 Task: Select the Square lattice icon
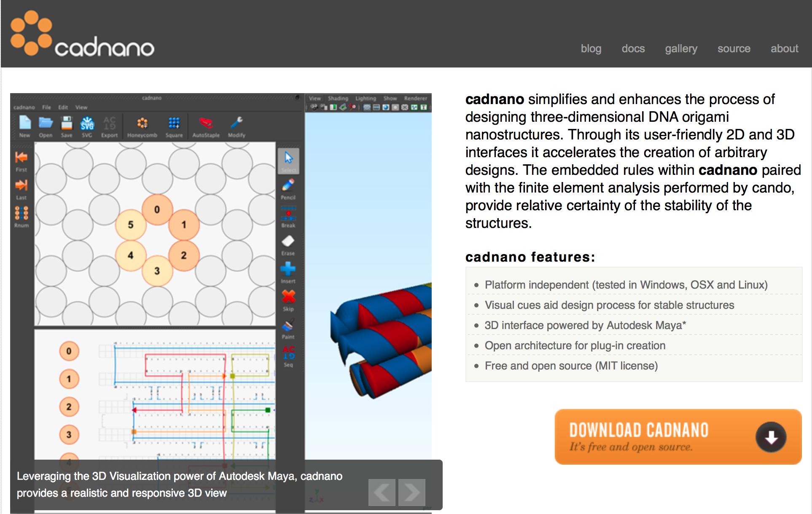tap(174, 123)
